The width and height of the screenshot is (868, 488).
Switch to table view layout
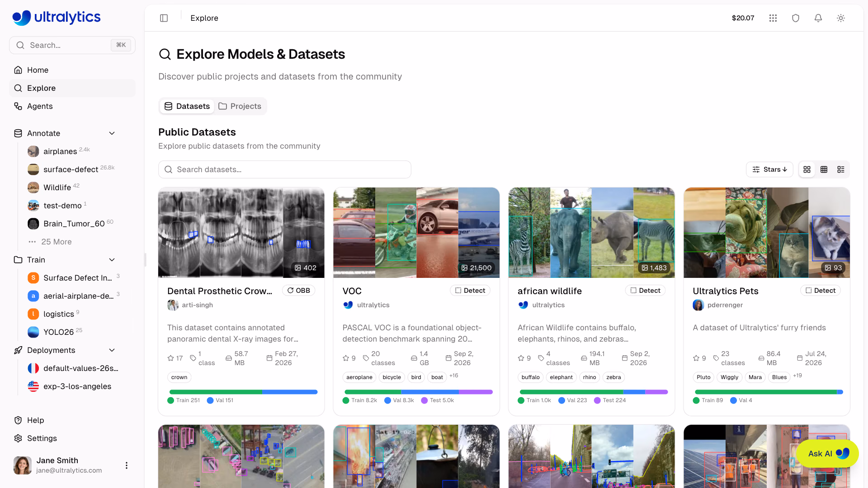(x=824, y=169)
